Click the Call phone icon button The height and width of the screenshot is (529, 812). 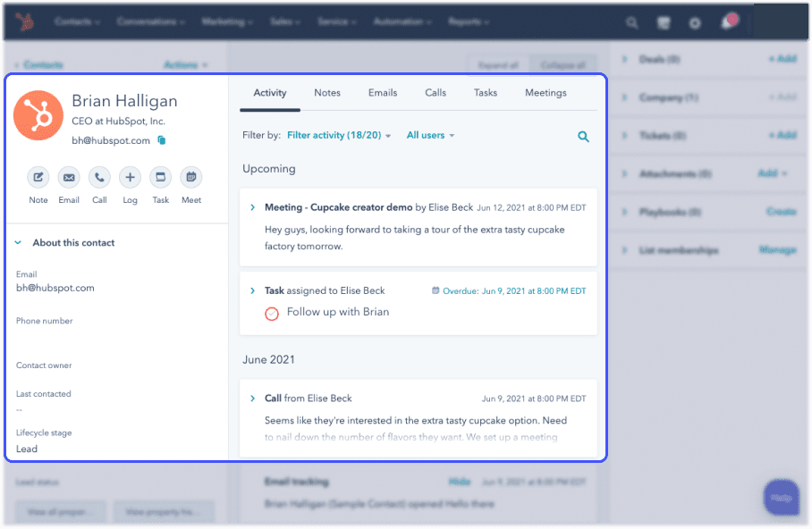pos(99,178)
